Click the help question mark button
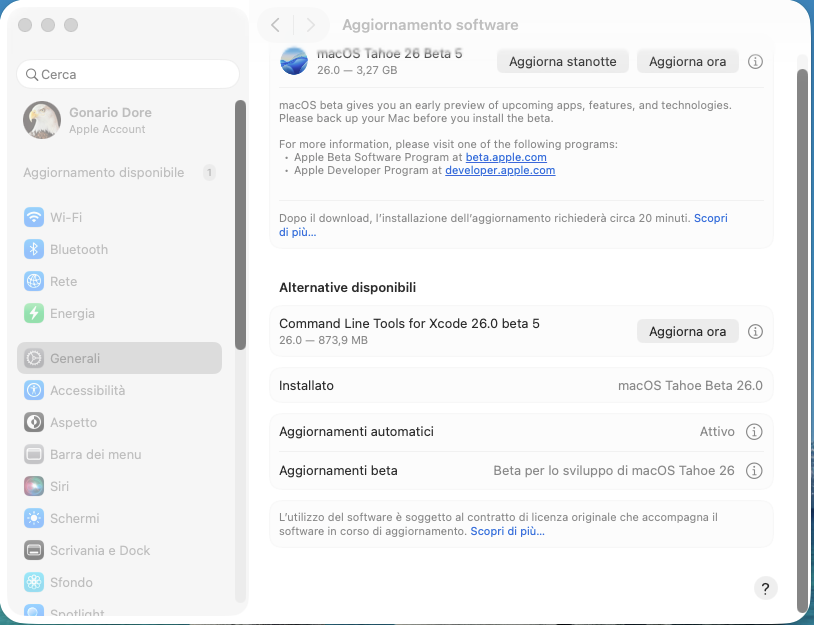The height and width of the screenshot is (625, 814). [x=765, y=589]
